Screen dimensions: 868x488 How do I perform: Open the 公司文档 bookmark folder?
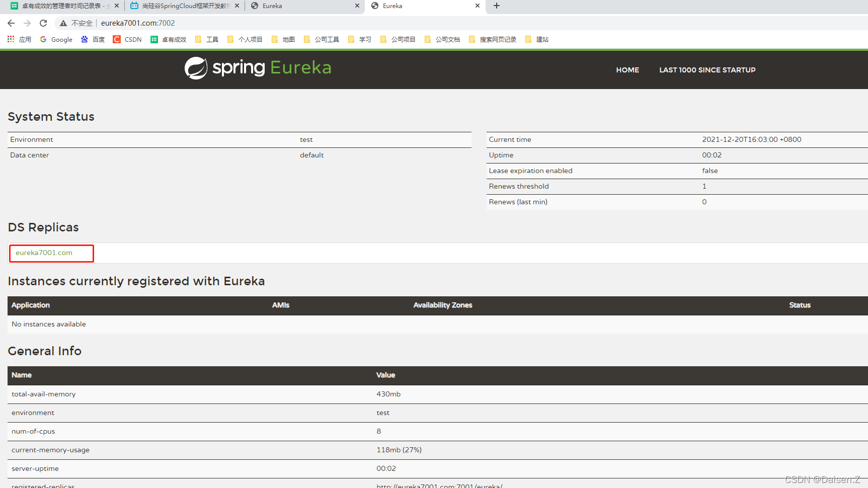[442, 39]
